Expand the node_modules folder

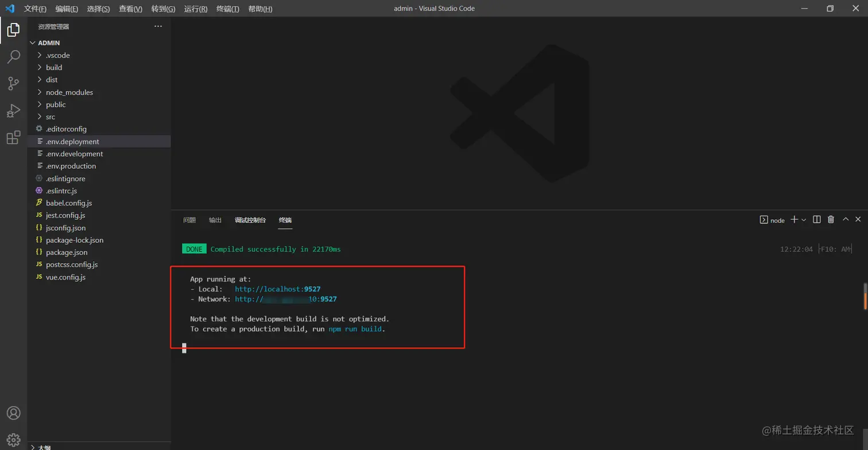[x=99, y=92]
